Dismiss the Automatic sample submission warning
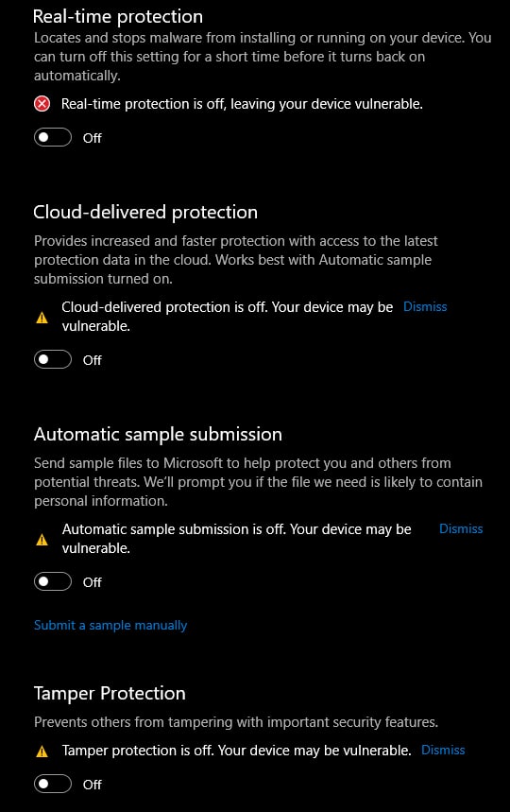510x812 pixels. pyautogui.click(x=461, y=528)
